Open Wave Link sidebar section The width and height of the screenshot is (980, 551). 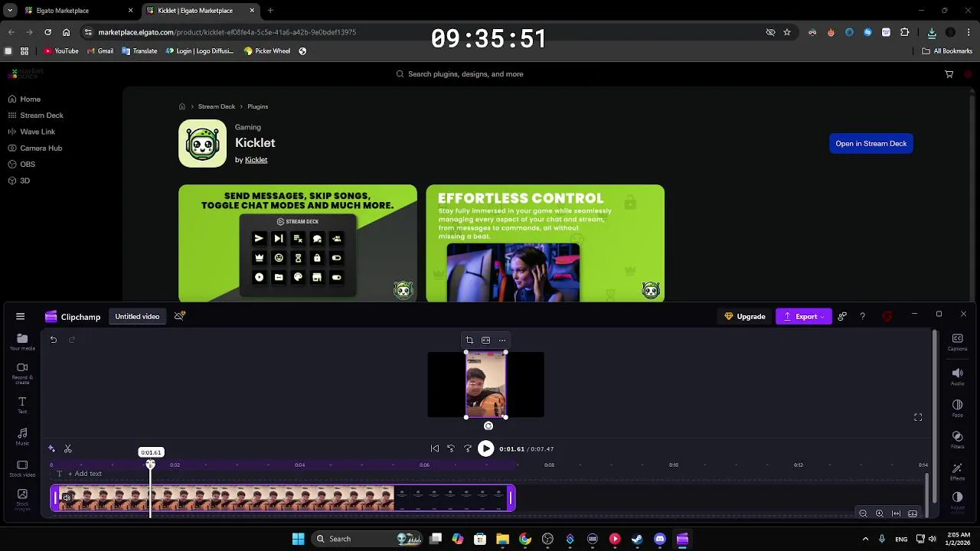click(x=31, y=132)
